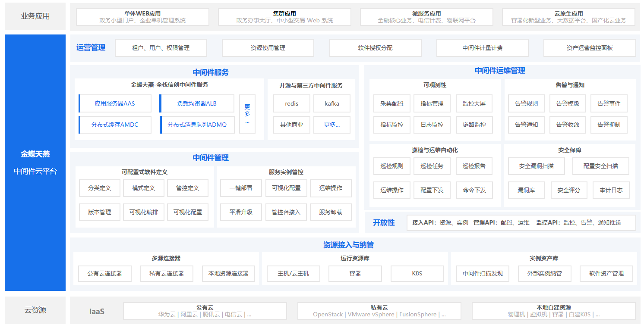The height and width of the screenshot is (328, 644).
Task: Click the 单体WEB应用 card
Action: pos(143,17)
